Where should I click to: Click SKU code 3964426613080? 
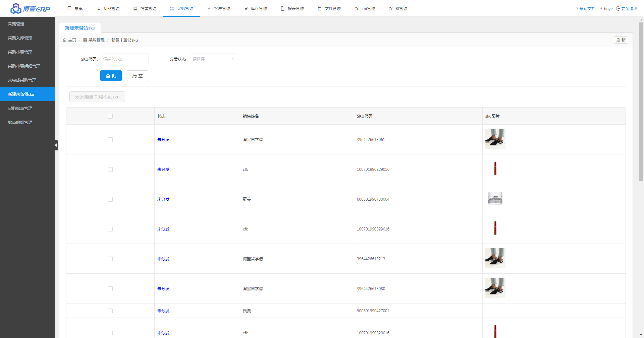click(371, 289)
